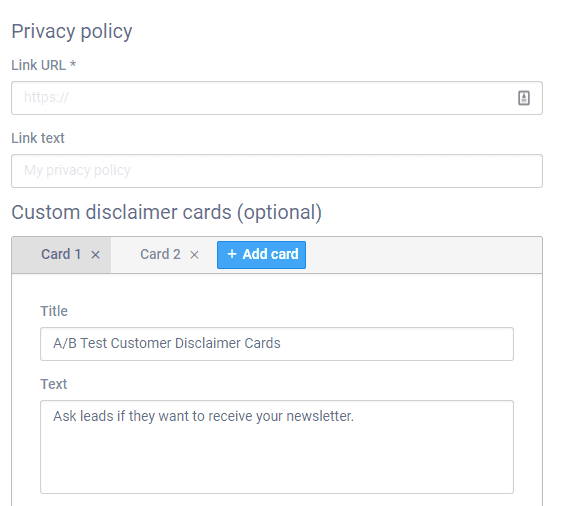Click the Link text input field

(277, 171)
